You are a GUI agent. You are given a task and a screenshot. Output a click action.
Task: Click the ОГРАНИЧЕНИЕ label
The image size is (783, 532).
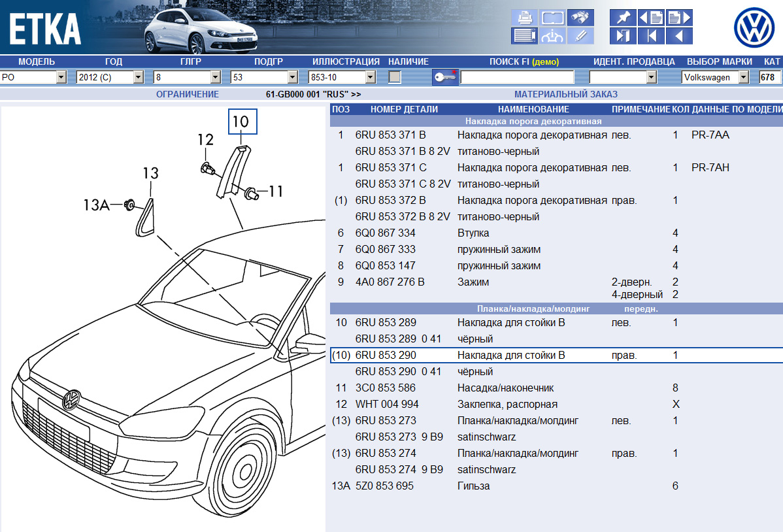click(x=187, y=94)
